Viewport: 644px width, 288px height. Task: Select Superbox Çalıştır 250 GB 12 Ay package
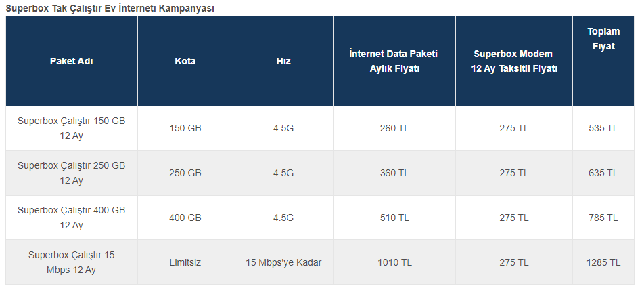72,173
